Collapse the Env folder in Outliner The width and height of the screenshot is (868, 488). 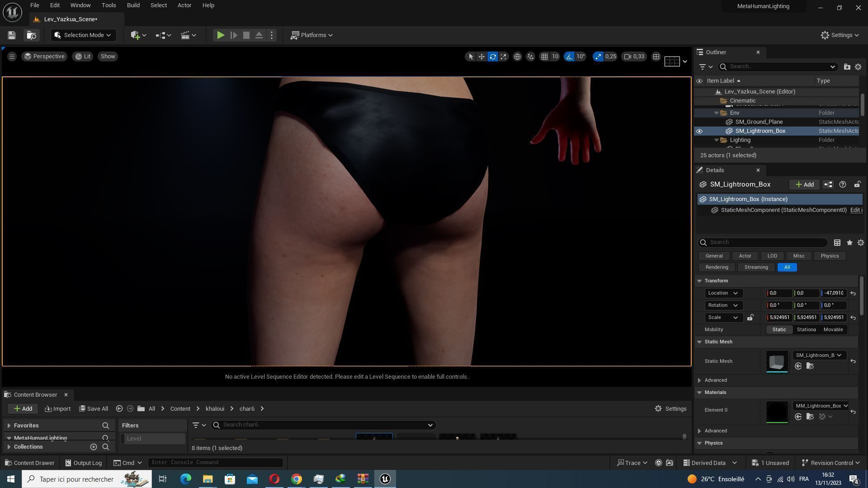717,113
